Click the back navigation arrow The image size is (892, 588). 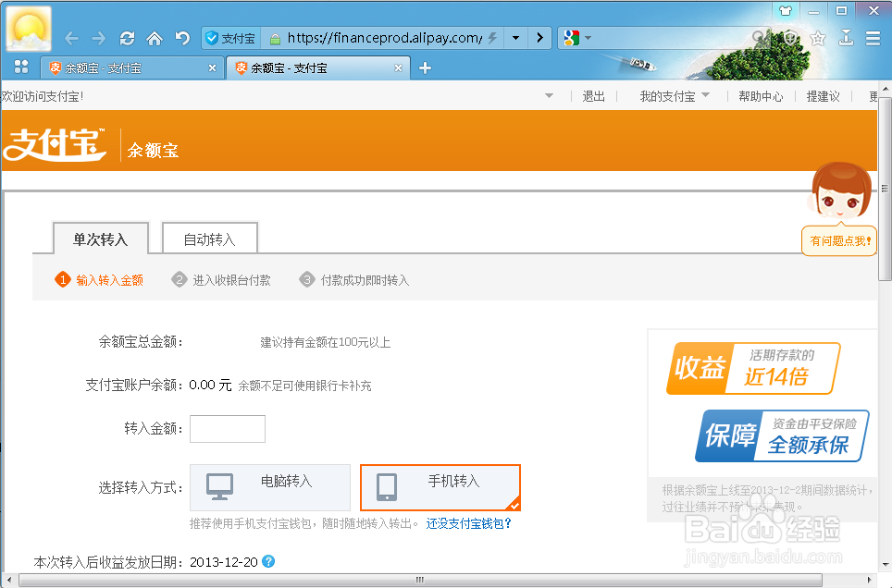pos(71,38)
